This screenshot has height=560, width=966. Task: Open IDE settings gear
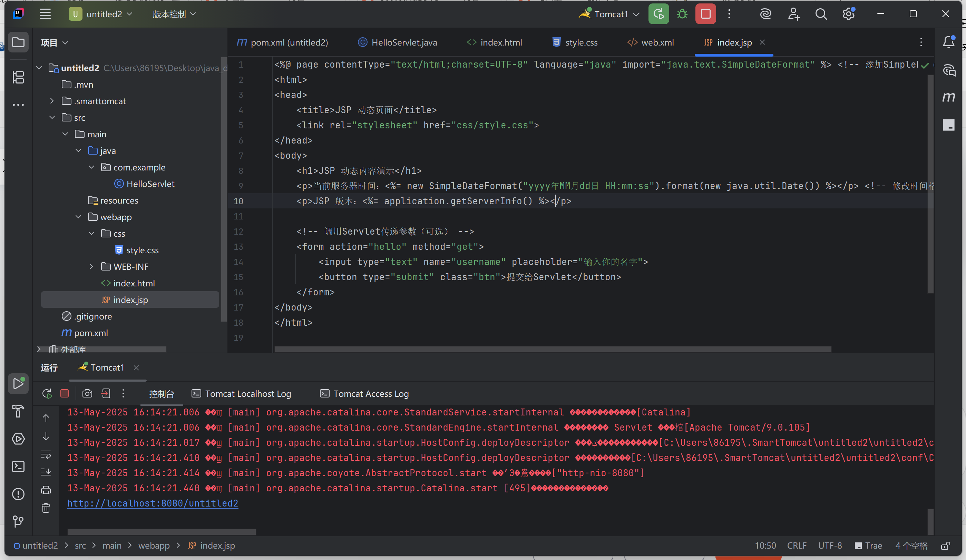click(848, 14)
